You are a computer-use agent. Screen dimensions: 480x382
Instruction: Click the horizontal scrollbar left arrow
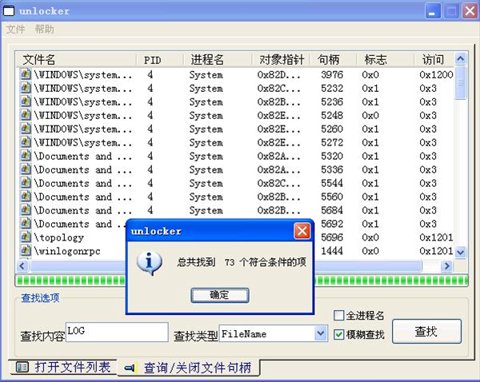pos(22,266)
